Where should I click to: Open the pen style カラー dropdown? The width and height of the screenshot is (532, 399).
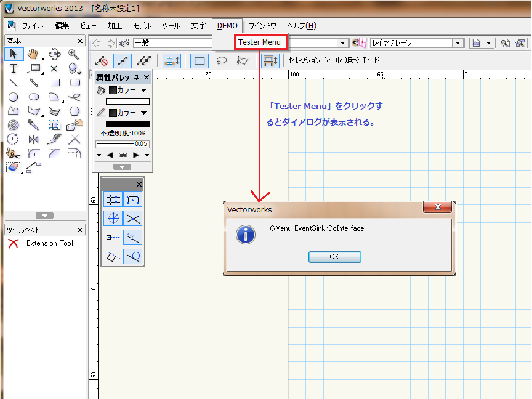pos(144,113)
